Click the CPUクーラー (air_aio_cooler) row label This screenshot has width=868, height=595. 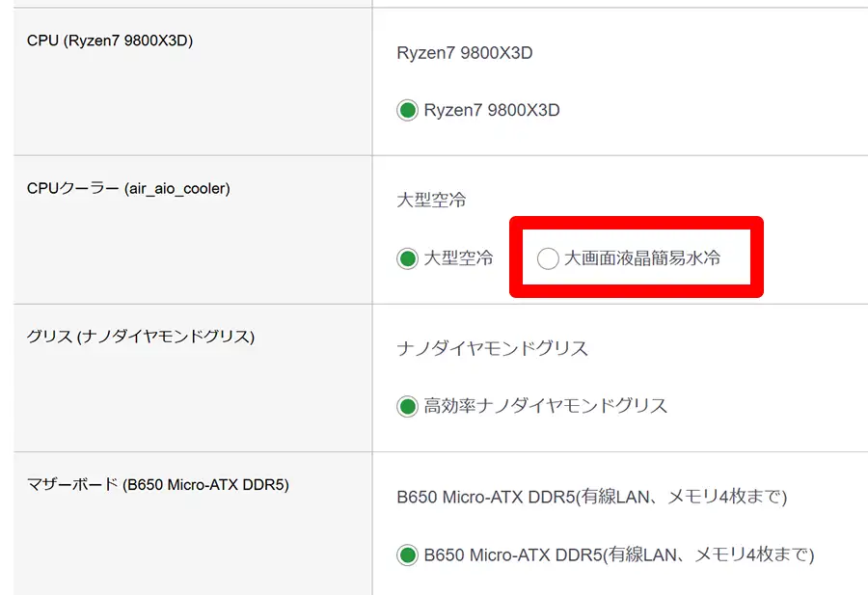tap(128, 189)
